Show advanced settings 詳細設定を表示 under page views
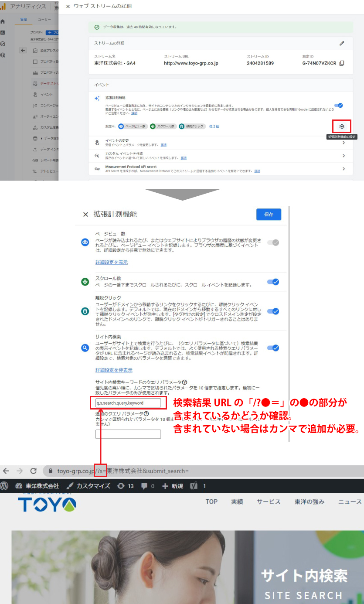 112,262
